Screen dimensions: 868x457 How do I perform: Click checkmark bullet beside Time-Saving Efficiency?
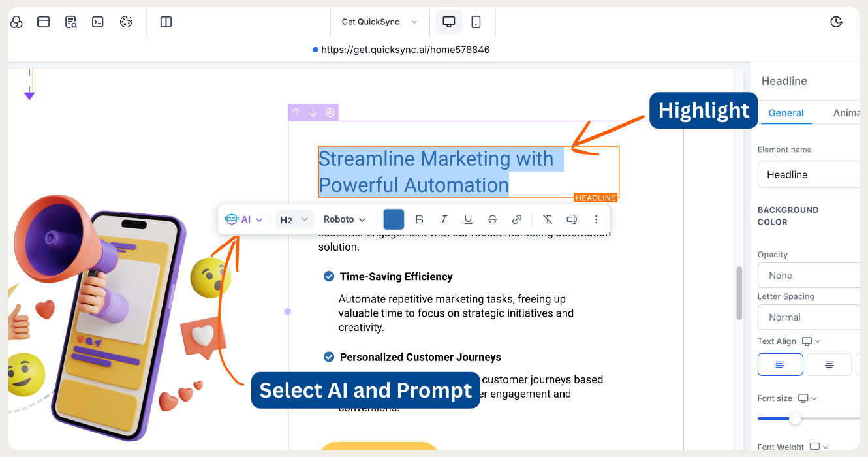(x=329, y=277)
